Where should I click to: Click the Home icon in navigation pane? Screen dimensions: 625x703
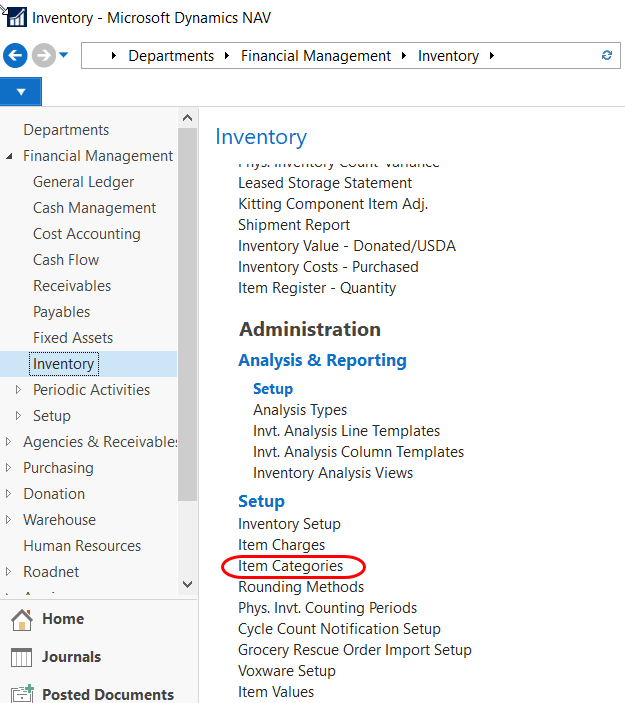click(x=22, y=620)
